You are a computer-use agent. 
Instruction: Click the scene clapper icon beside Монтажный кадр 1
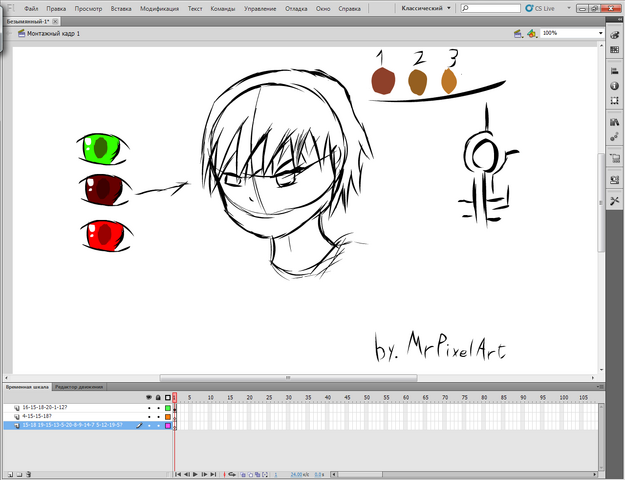[22, 33]
